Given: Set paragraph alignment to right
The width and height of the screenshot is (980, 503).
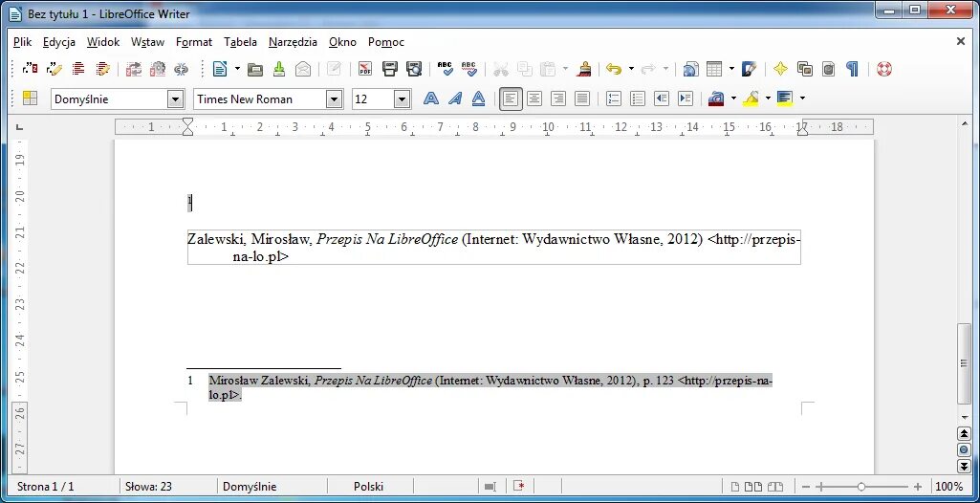Looking at the screenshot, I should point(558,98).
